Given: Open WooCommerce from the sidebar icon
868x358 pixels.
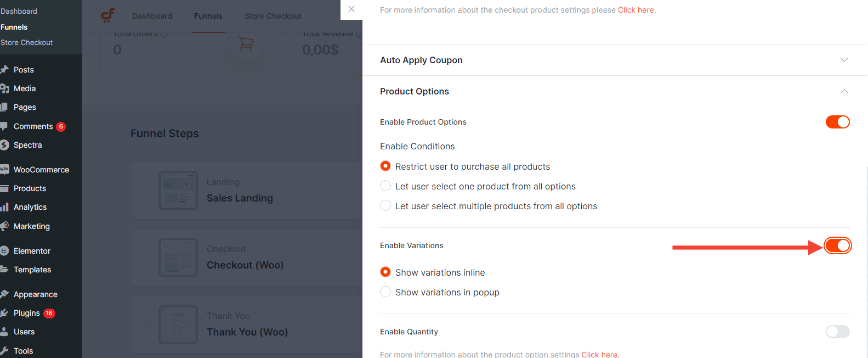Looking at the screenshot, I should (4, 170).
